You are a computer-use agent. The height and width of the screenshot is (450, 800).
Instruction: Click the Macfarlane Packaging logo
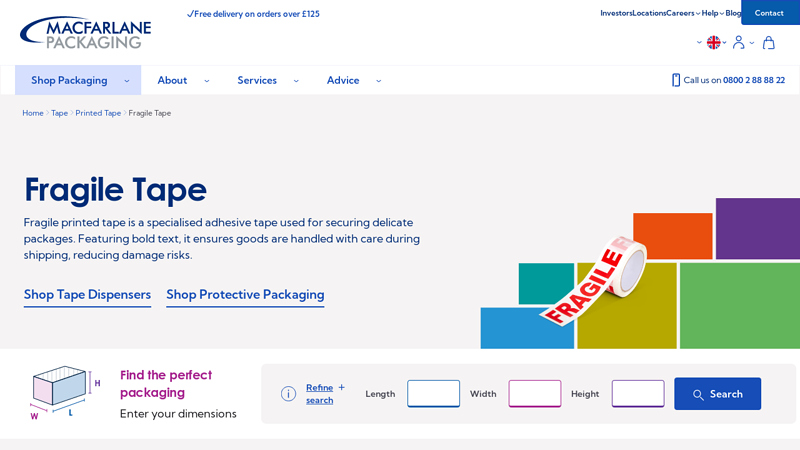pos(86,33)
